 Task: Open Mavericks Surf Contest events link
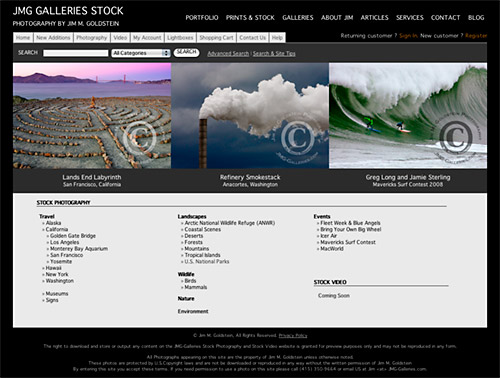[x=348, y=242]
